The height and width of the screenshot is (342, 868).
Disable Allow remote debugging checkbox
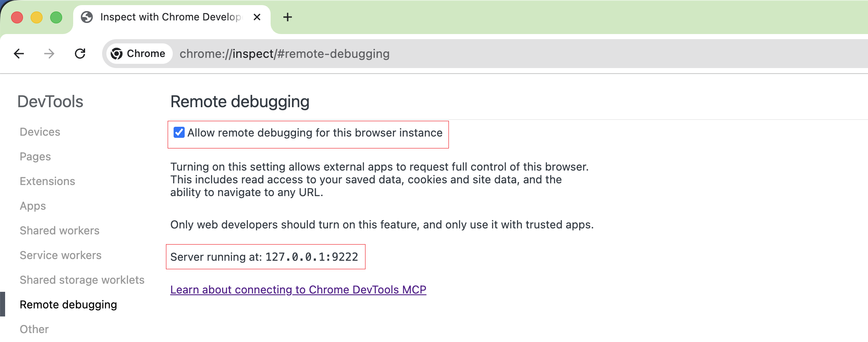pos(179,133)
